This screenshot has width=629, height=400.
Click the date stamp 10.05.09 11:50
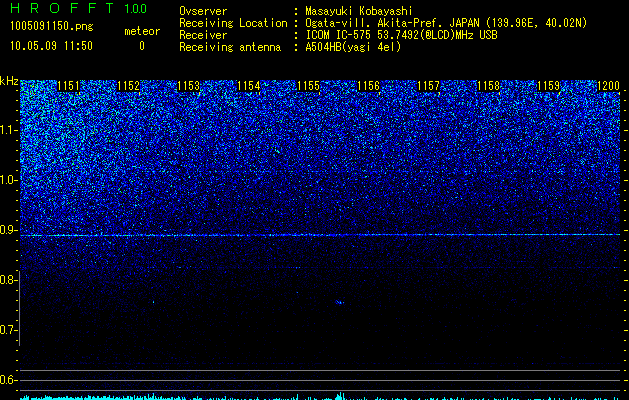point(51,46)
